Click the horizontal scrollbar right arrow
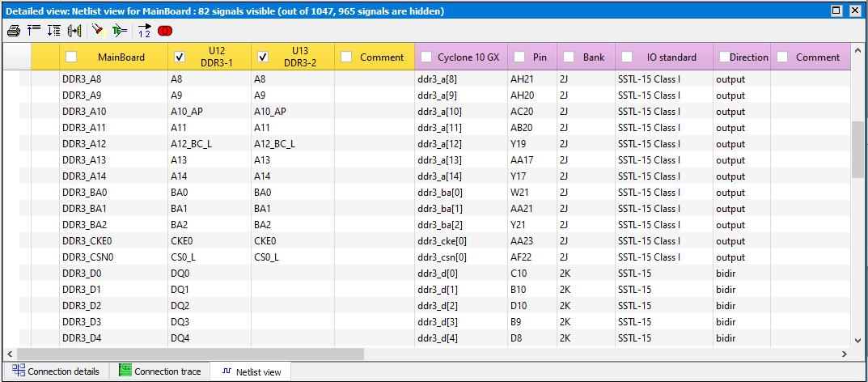The width and height of the screenshot is (868, 382). click(844, 354)
